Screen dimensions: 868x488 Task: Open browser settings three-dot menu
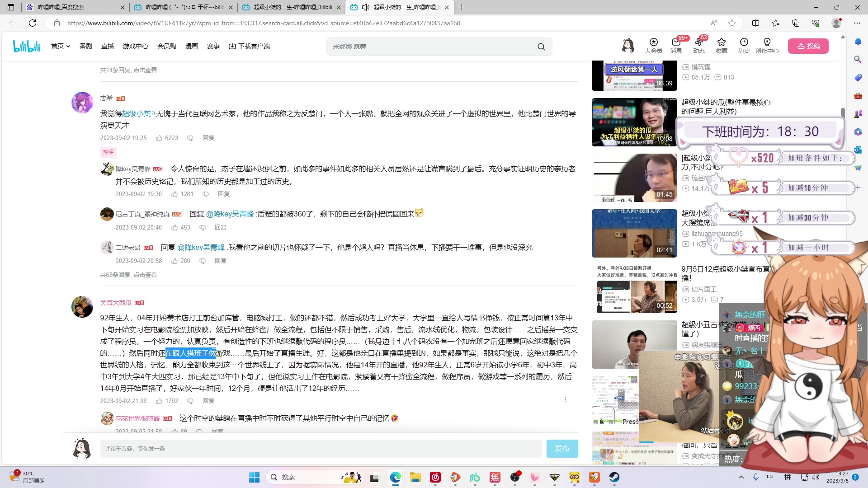coord(857,23)
